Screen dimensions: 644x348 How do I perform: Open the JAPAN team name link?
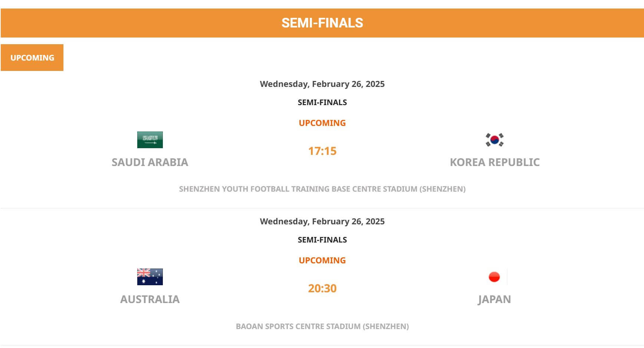(494, 299)
